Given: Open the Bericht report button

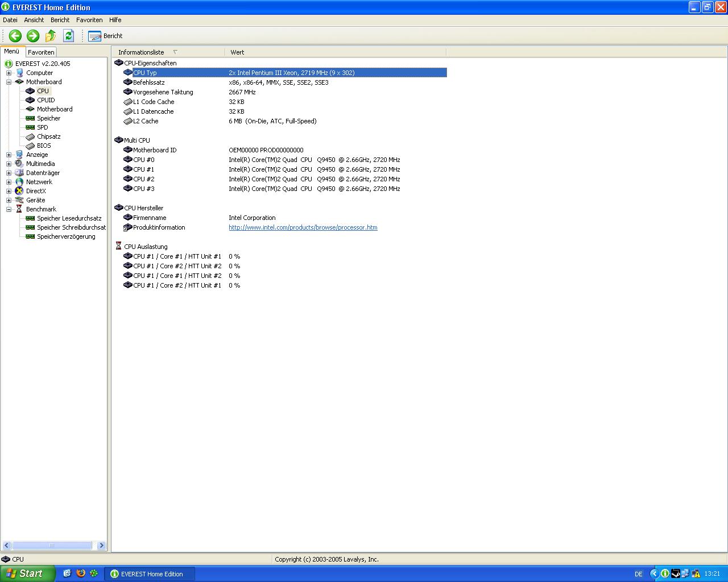Looking at the screenshot, I should coord(106,36).
